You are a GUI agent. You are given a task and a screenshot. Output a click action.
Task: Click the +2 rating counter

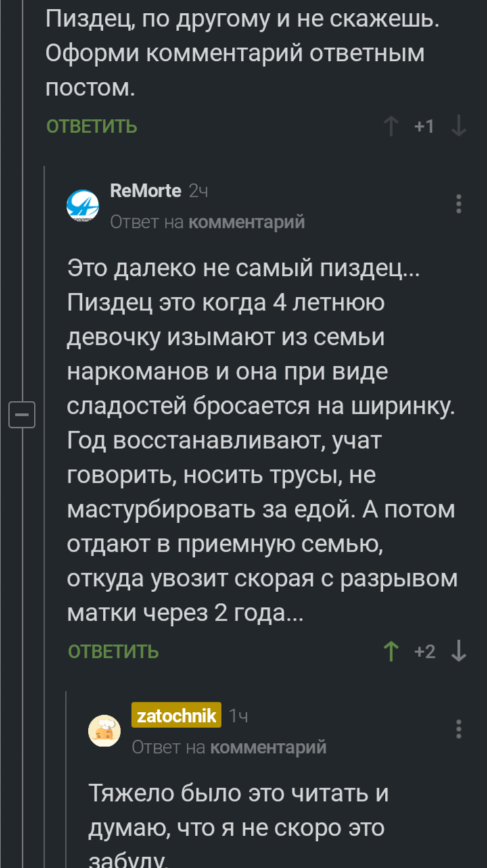[x=425, y=652]
